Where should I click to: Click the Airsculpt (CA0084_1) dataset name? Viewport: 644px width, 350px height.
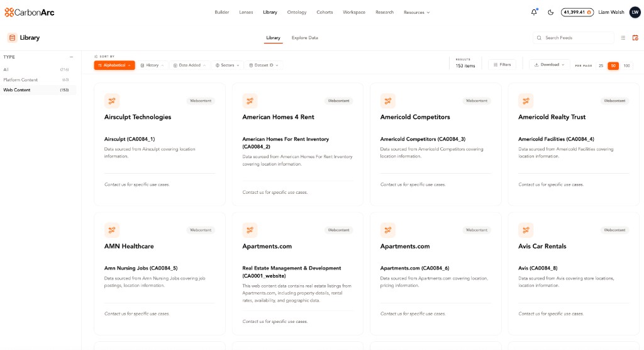pyautogui.click(x=130, y=139)
